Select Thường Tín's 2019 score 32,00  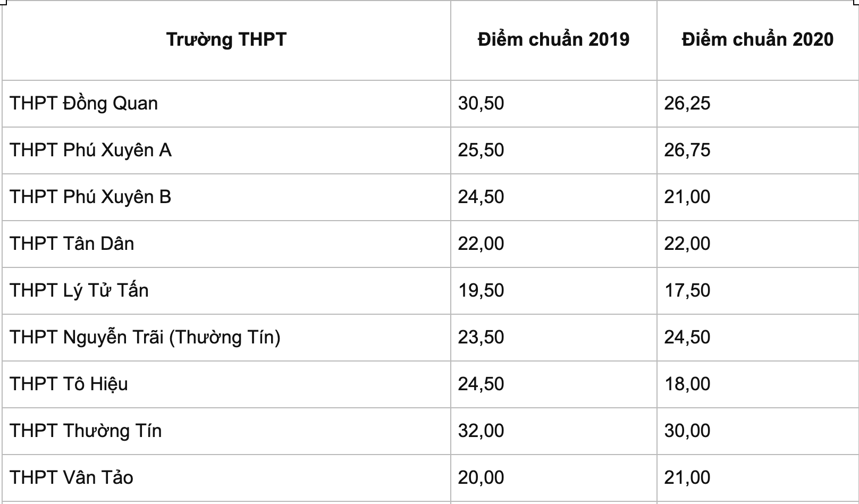coord(481,431)
